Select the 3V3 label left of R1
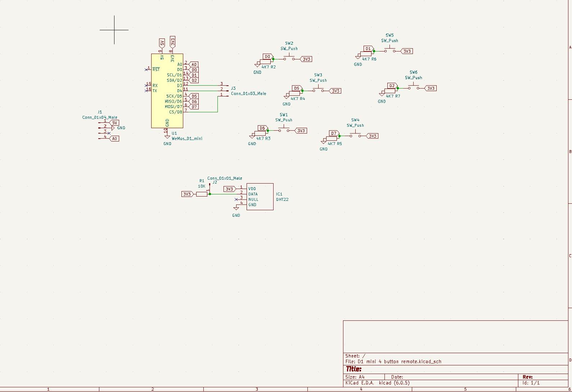This screenshot has height=392, width=572. coord(188,194)
